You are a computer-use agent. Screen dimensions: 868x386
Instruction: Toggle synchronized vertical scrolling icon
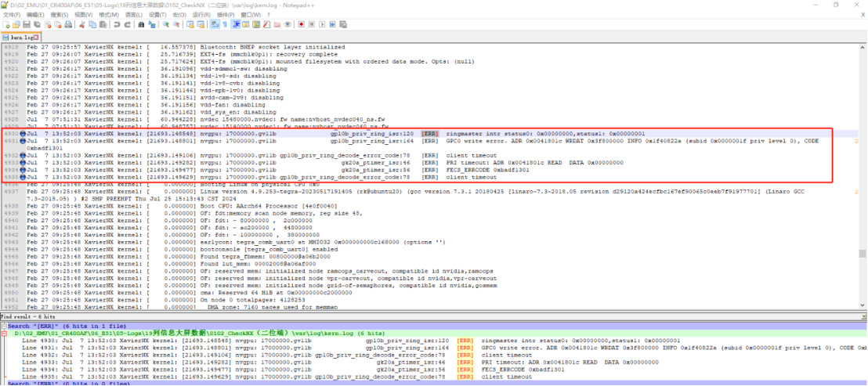click(190, 24)
